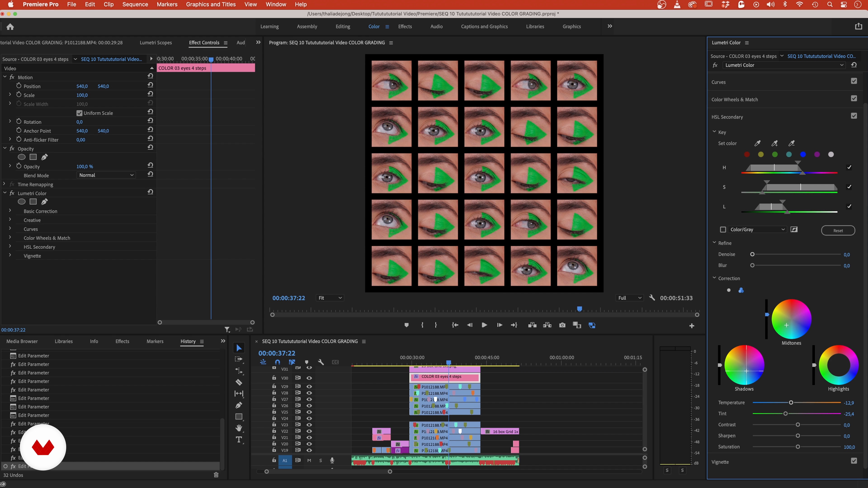Click the Lumetri Color pen mask icon
Screen dimensions: 868x488
tap(44, 202)
